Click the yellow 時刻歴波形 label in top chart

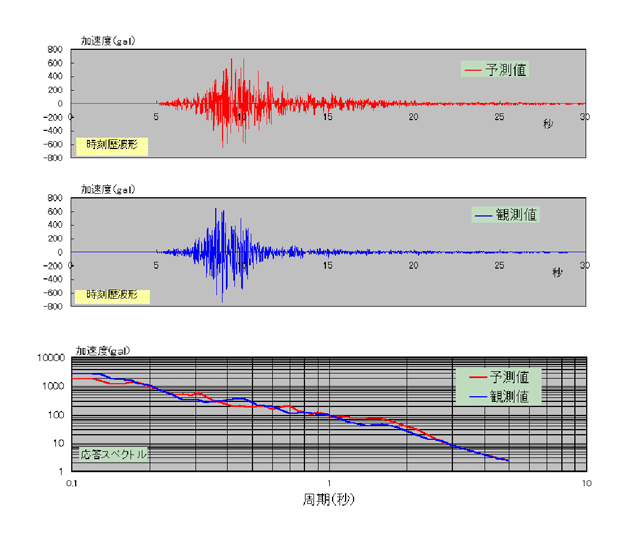coord(112,146)
